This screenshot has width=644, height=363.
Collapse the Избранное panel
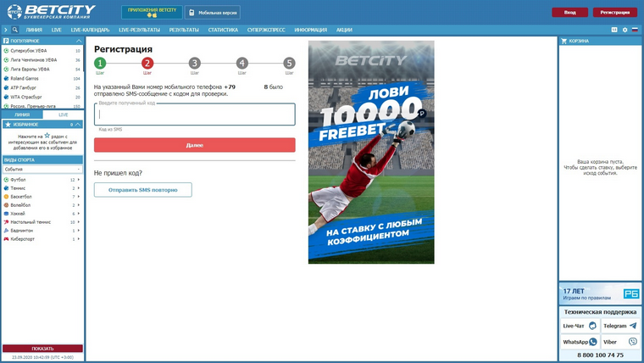coord(78,124)
